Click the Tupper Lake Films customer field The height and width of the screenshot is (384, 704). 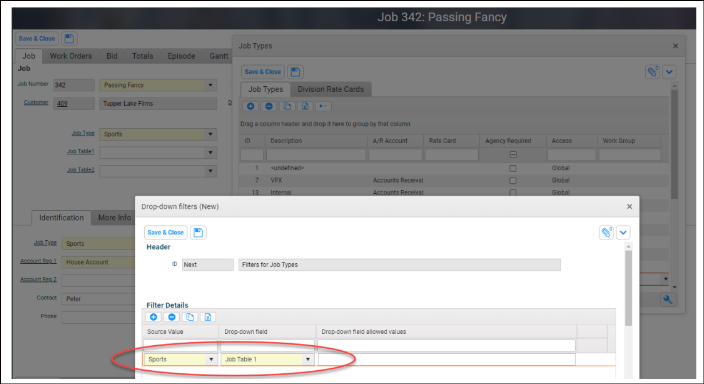click(x=158, y=104)
